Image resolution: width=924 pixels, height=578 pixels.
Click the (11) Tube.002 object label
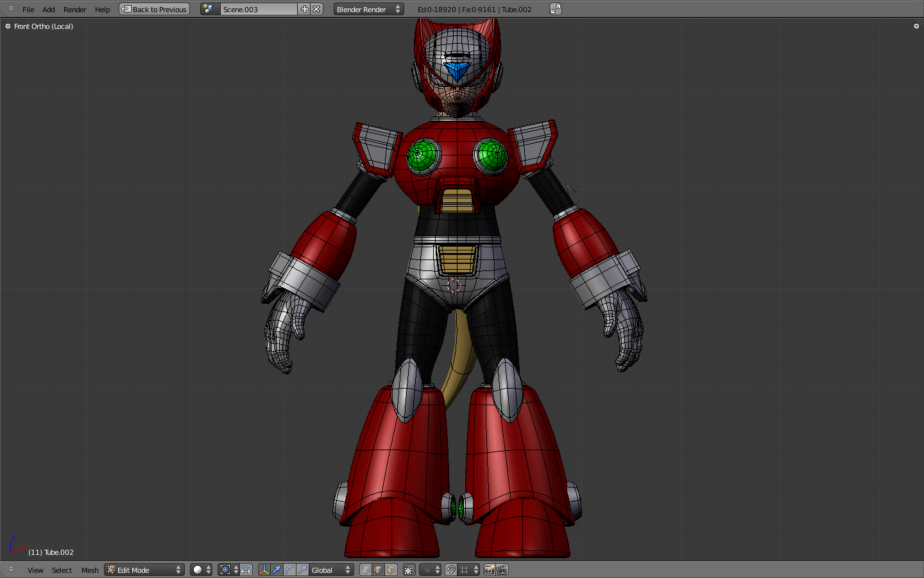click(51, 552)
